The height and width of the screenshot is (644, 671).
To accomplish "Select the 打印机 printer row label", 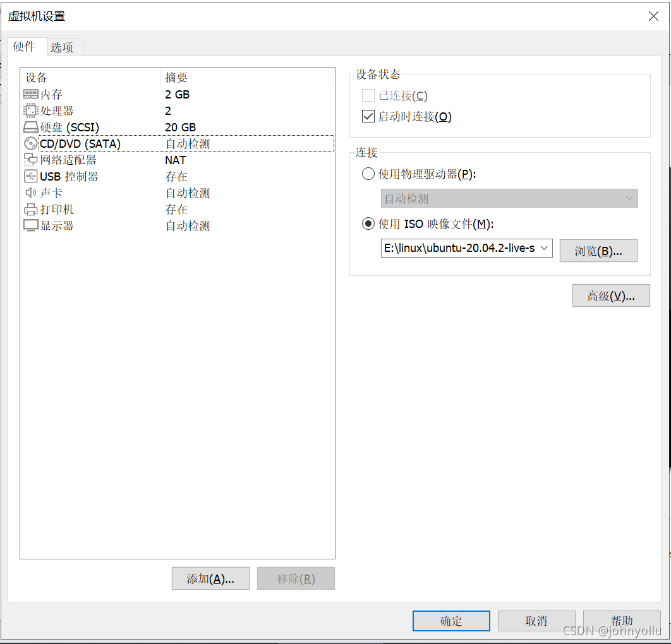I will point(57,209).
